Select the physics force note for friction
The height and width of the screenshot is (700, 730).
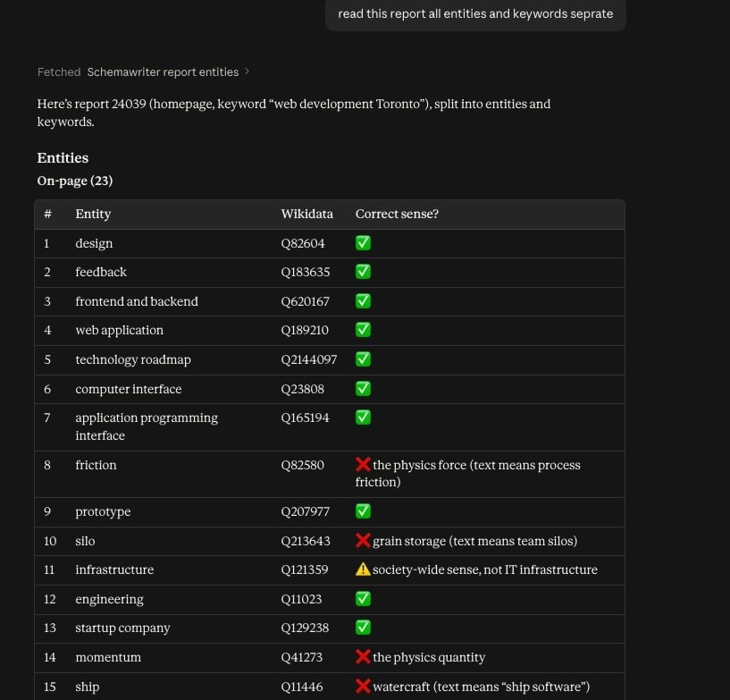468,474
